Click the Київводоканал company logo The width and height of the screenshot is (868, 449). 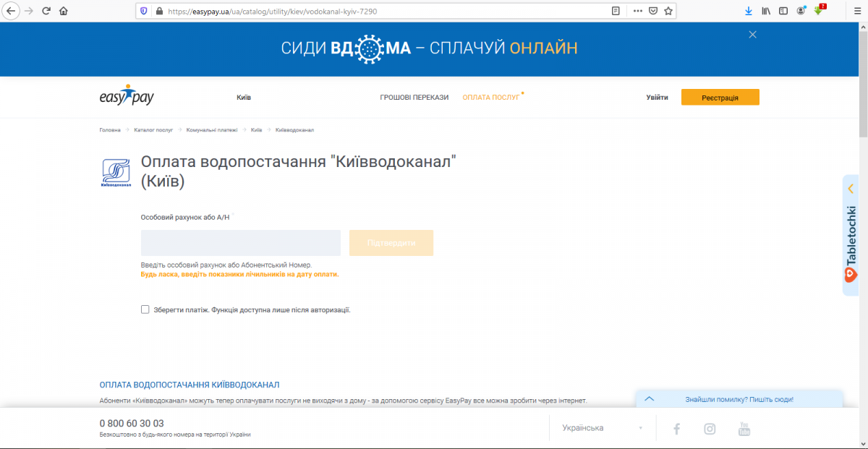coord(116,173)
